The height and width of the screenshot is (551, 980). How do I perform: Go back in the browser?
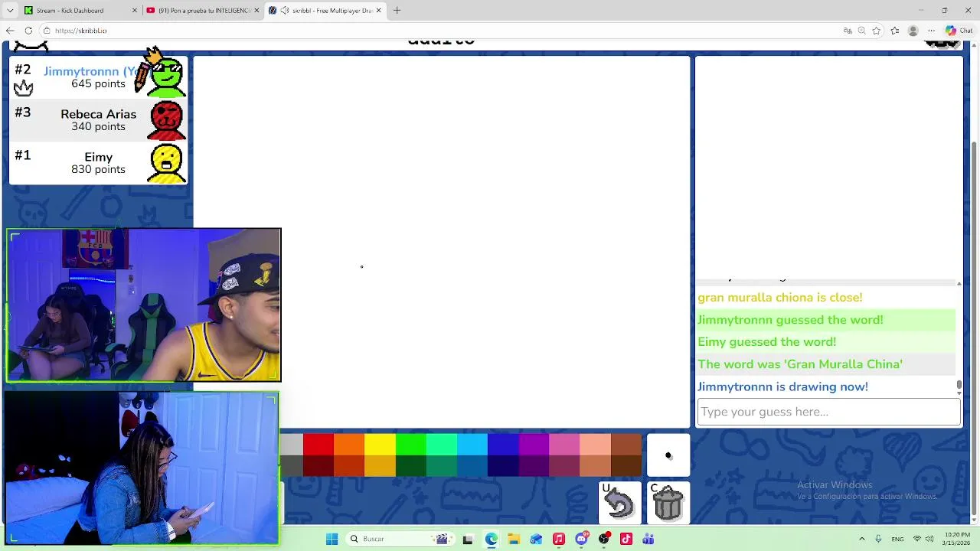(10, 31)
